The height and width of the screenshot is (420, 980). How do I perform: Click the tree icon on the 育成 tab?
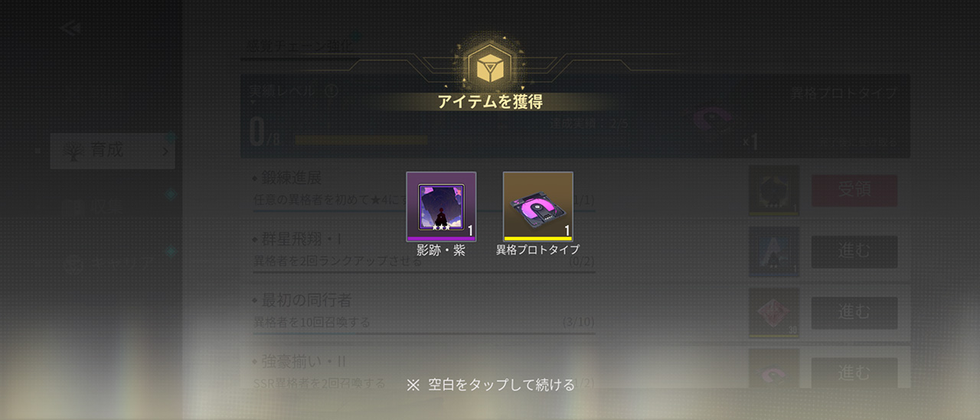pos(75,151)
